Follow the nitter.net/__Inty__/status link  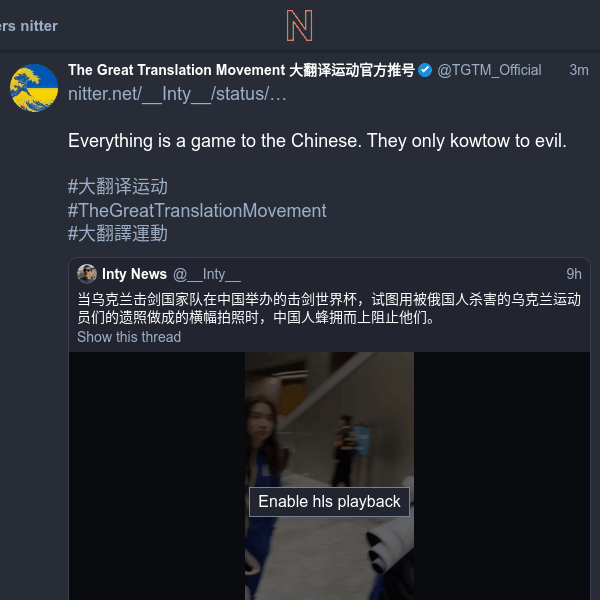(x=177, y=94)
